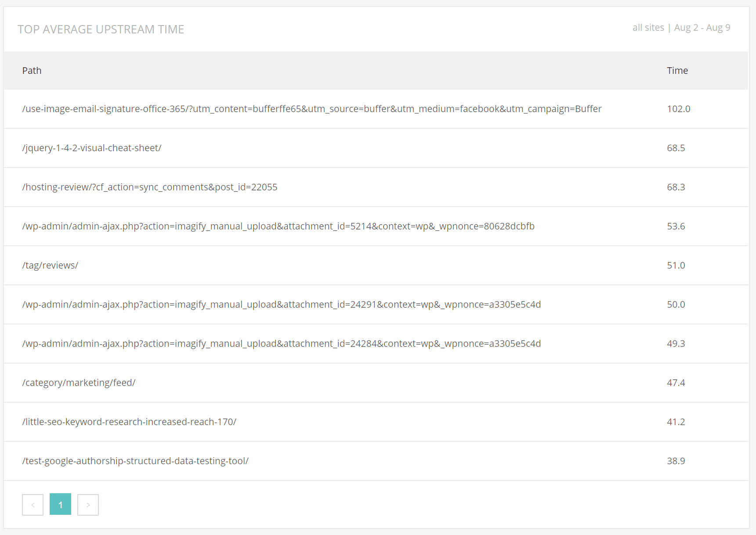Select the imagify upload attachment_id=24284 path
Screen dimensions: 756x535
tap(282, 343)
